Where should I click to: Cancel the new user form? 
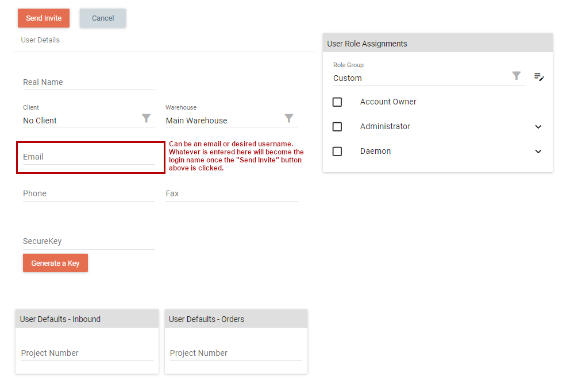pos(103,18)
